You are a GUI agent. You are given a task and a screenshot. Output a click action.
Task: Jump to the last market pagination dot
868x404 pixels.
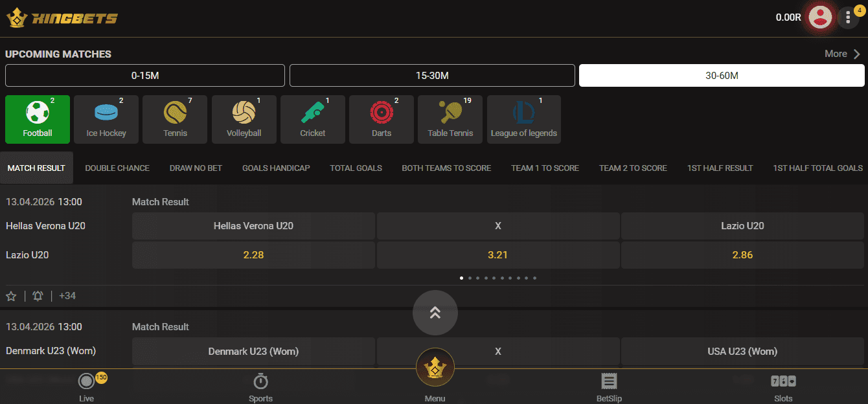(x=535, y=278)
